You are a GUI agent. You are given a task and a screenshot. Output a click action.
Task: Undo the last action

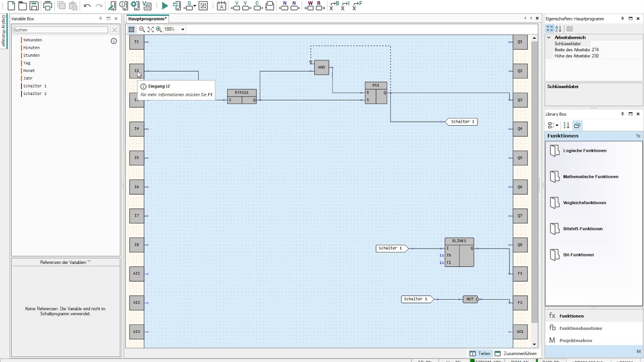click(x=87, y=6)
